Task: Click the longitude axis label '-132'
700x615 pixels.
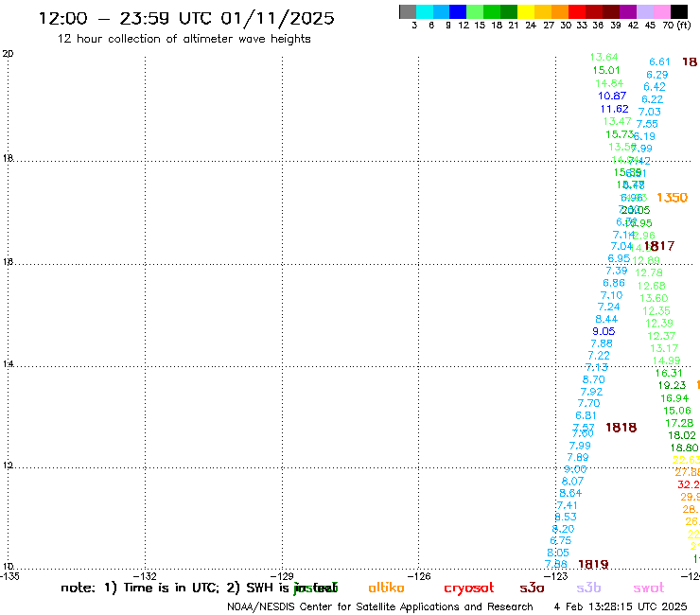Action: coord(147,576)
